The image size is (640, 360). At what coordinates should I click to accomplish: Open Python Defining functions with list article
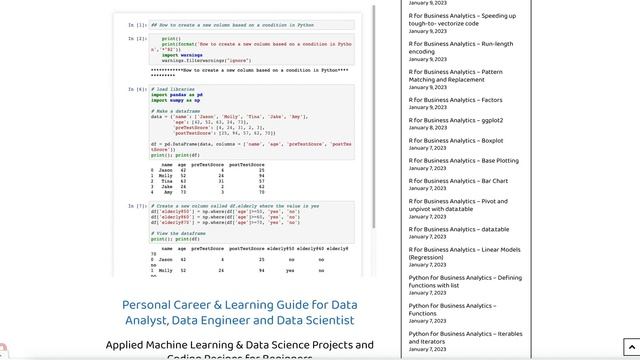pos(465,282)
